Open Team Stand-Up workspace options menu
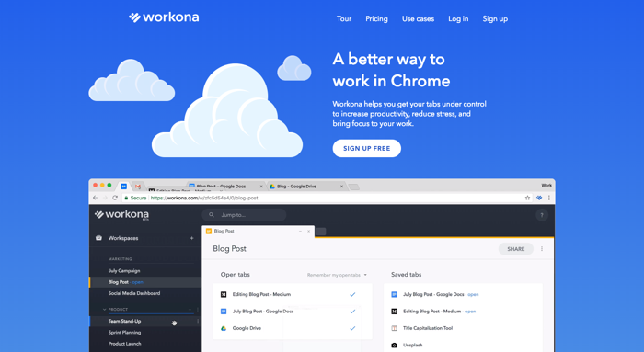 coord(198,321)
